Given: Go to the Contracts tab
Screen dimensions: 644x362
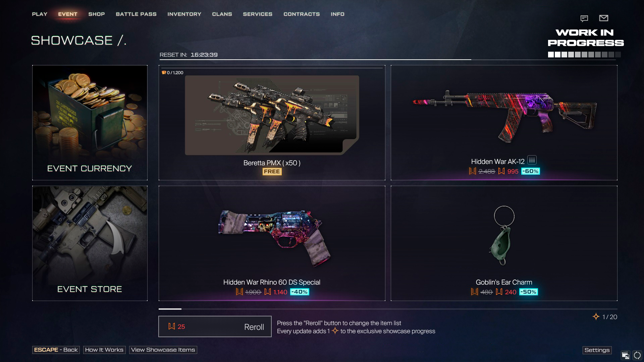Looking at the screenshot, I should [x=302, y=14].
